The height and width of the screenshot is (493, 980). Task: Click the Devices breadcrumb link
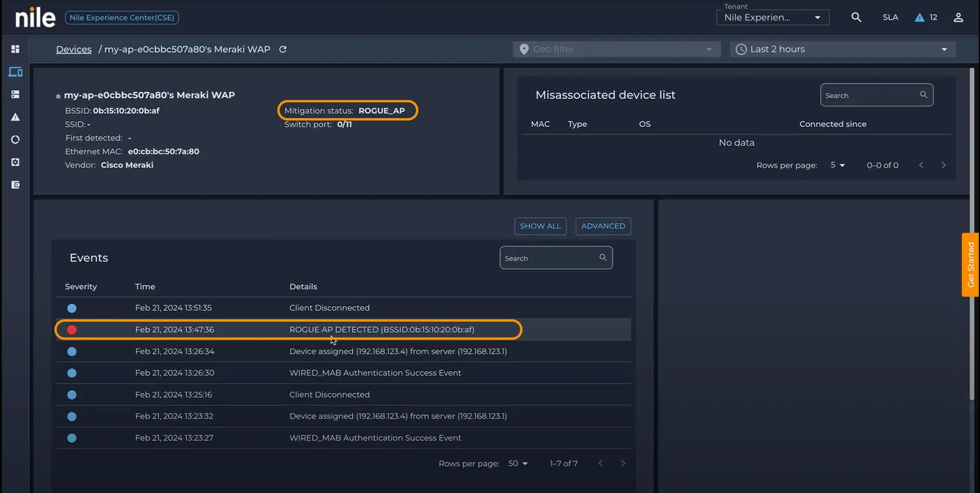(x=74, y=49)
